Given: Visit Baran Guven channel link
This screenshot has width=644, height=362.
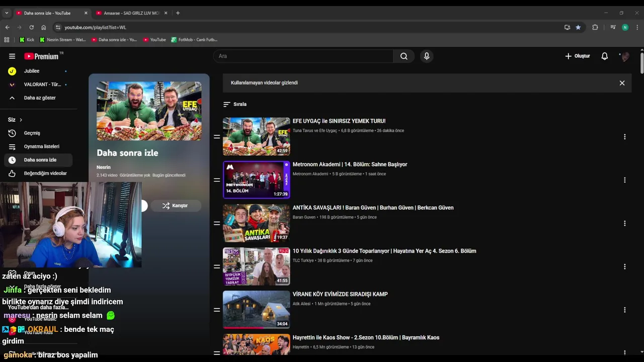Looking at the screenshot, I should pyautogui.click(x=304, y=217).
